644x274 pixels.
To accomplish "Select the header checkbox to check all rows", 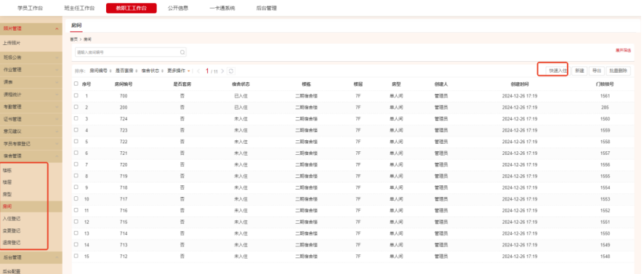I will [x=76, y=84].
